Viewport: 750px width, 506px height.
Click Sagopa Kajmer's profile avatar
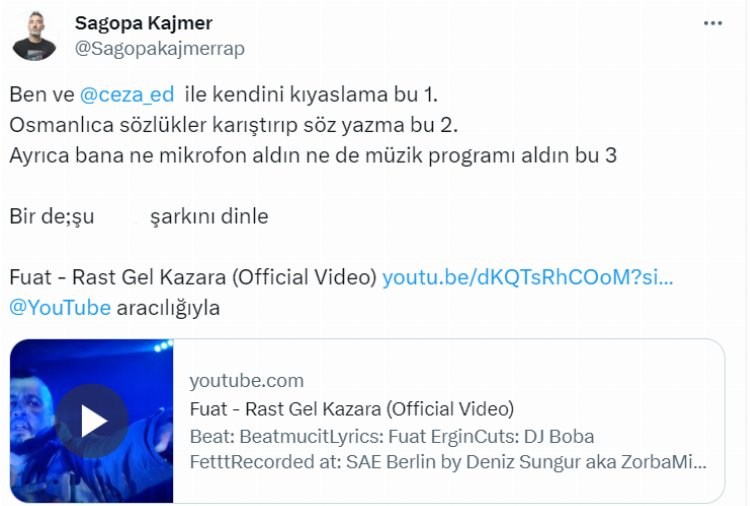click(x=34, y=37)
